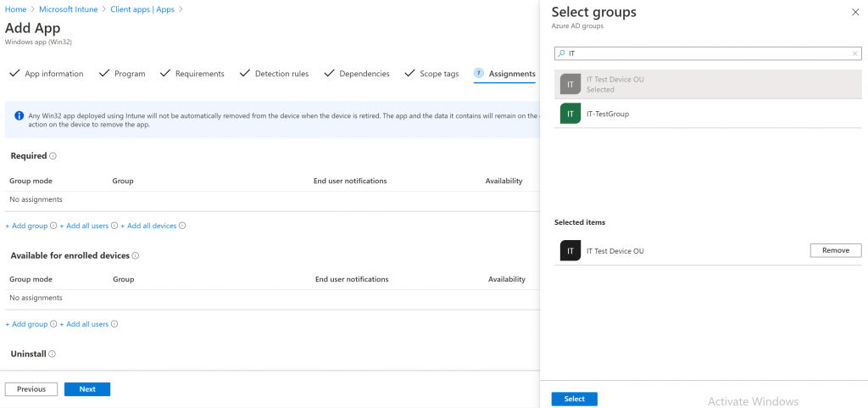
Task: Click the gray IT Test Device OU avatar
Action: [570, 84]
